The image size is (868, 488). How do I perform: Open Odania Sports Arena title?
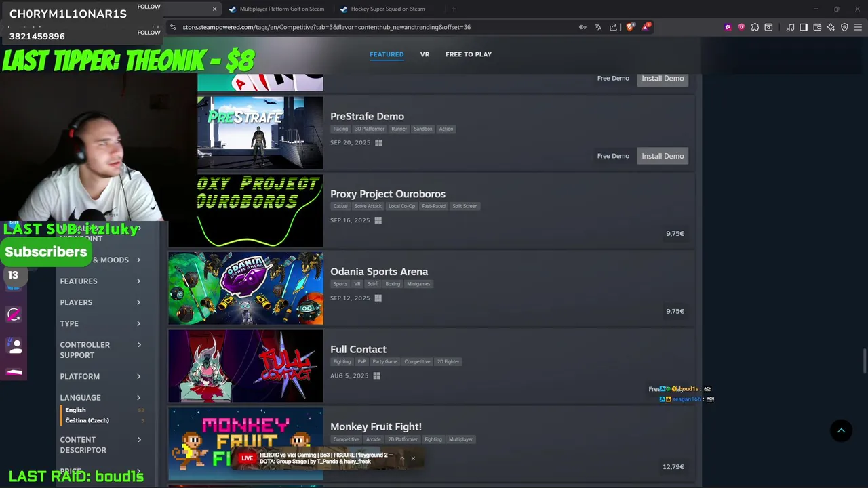379,272
